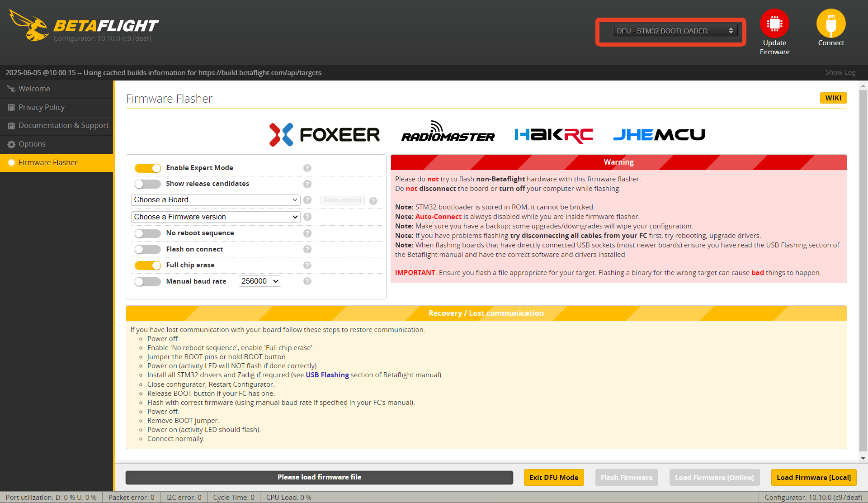Image resolution: width=868 pixels, height=503 pixels.
Task: Click the red Warning header
Action: (618, 162)
